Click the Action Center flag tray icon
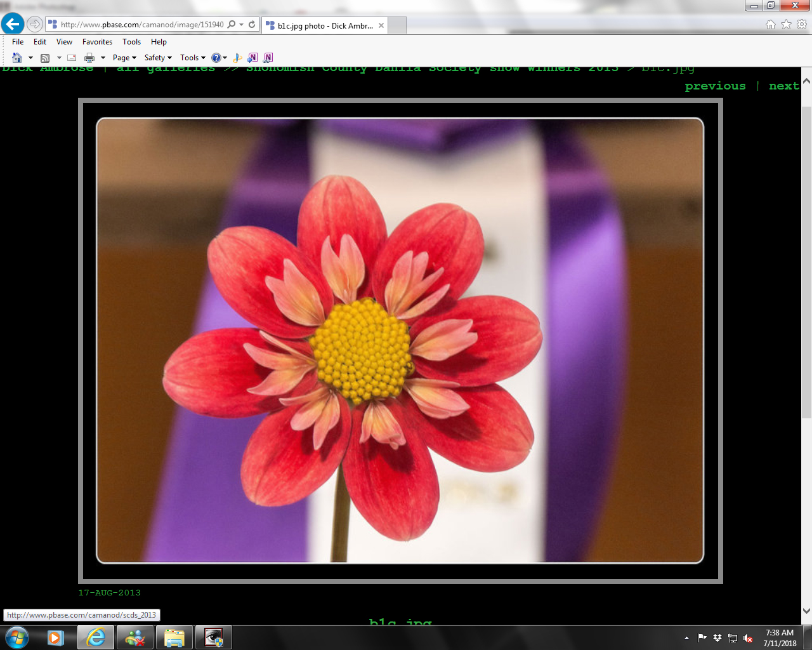Viewport: 812px width, 650px height. pos(702,638)
